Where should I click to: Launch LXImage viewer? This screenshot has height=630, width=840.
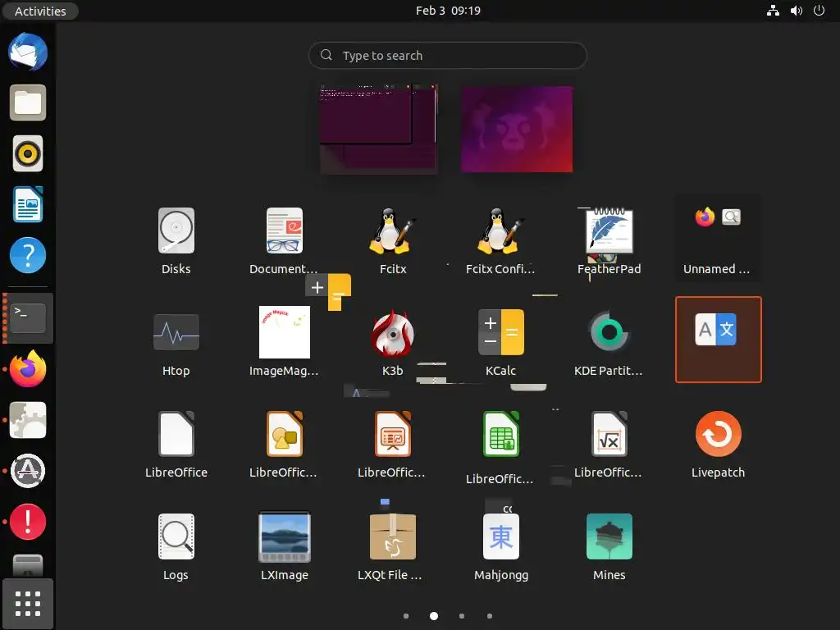(284, 546)
